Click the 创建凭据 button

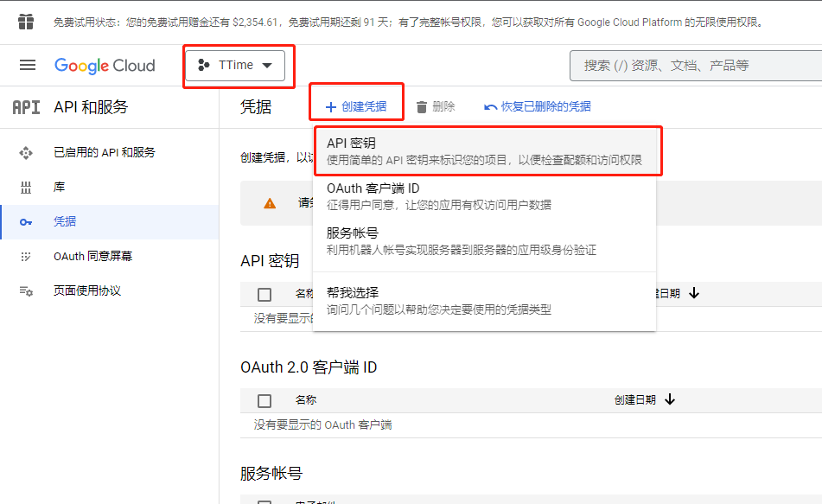pyautogui.click(x=356, y=107)
